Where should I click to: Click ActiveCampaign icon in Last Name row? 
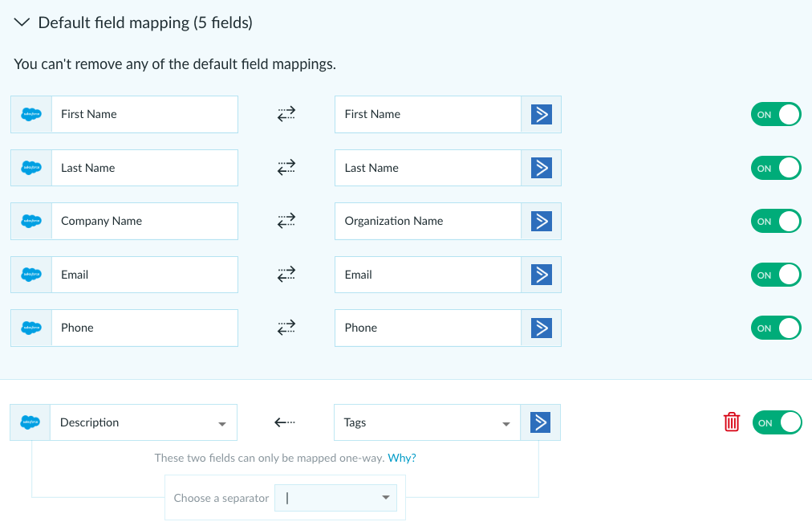[541, 168]
